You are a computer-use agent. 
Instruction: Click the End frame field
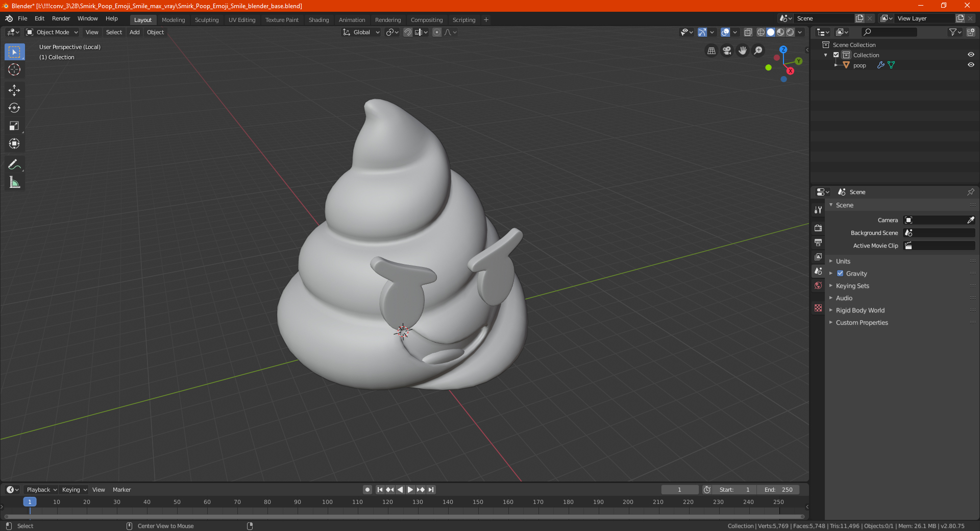point(778,490)
